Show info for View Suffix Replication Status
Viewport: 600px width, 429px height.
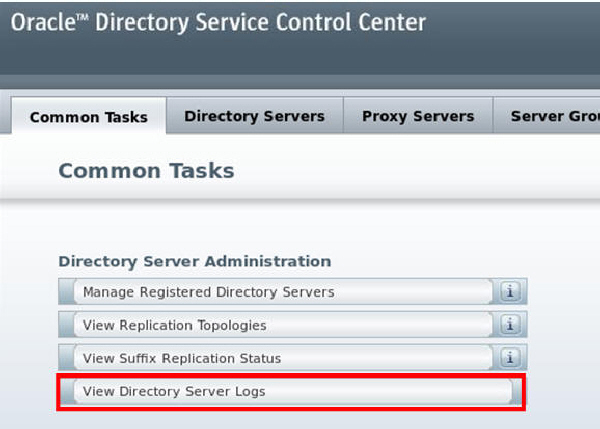pos(511,358)
